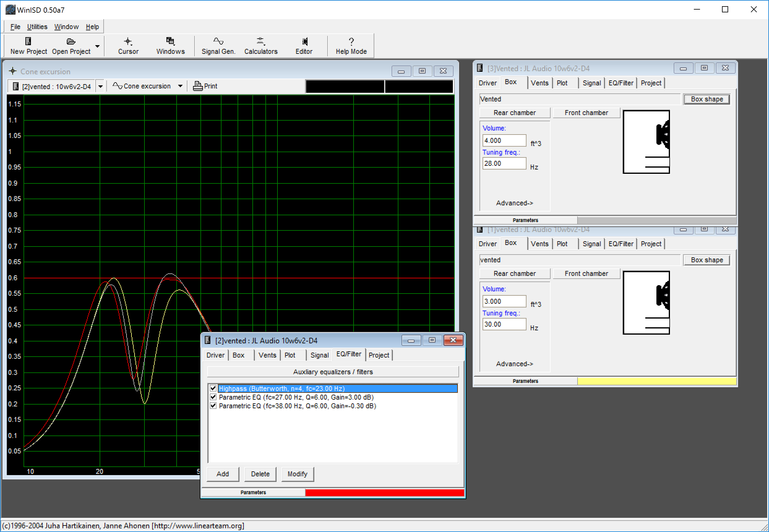The width and height of the screenshot is (769, 532).
Task: Click the New Project toolbar icon
Action: [x=28, y=41]
